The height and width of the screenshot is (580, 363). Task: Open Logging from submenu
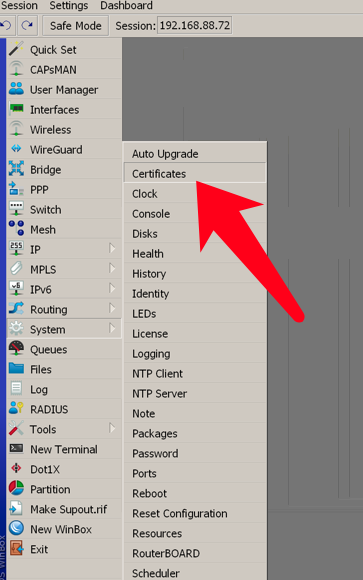point(195,353)
